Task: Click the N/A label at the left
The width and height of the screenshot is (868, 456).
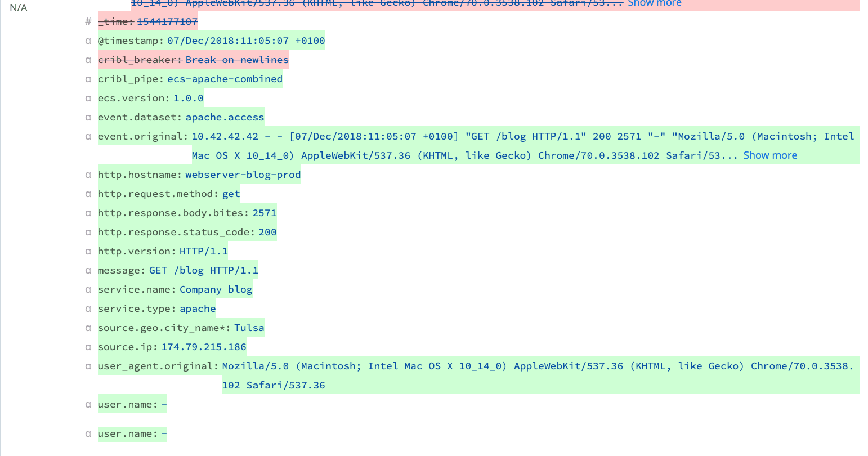Action: pos(19,8)
